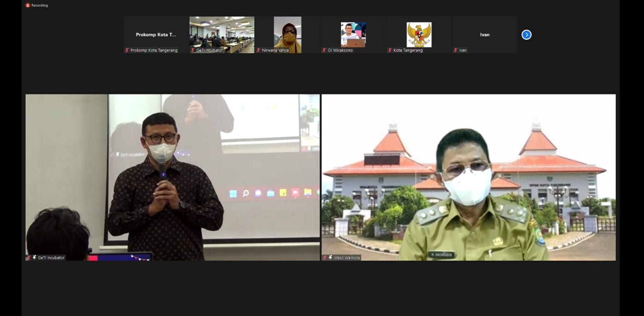
Task: Show next participants with blue arrow
Action: [x=526, y=35]
